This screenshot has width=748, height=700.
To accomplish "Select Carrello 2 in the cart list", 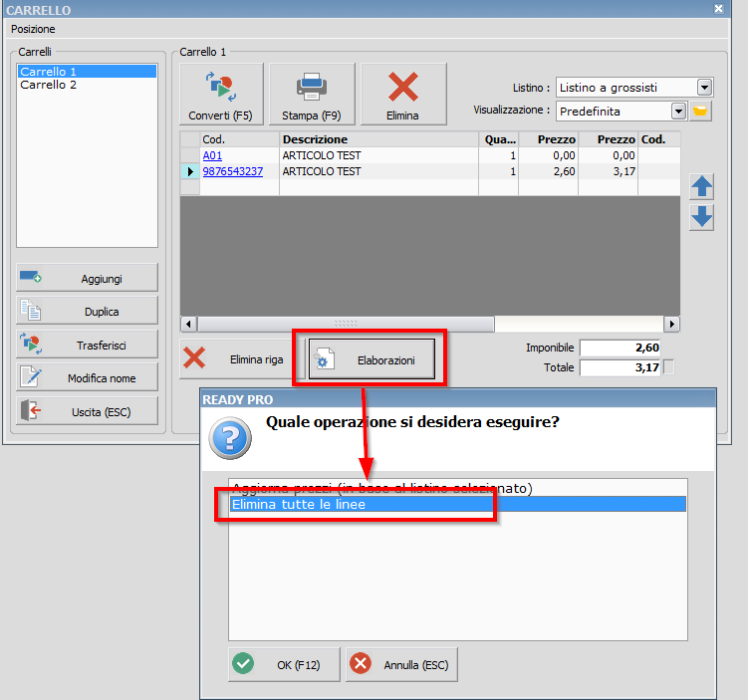I will pyautogui.click(x=88, y=85).
